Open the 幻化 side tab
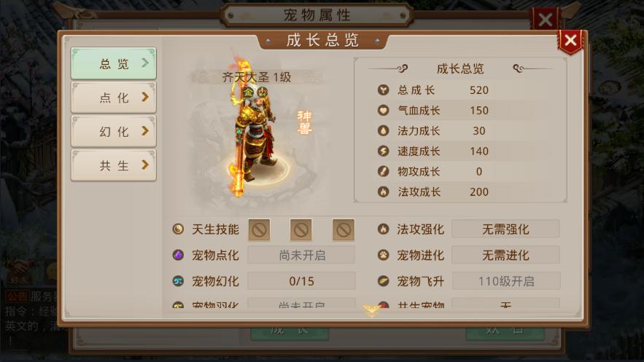The image size is (644, 362). pyautogui.click(x=113, y=132)
